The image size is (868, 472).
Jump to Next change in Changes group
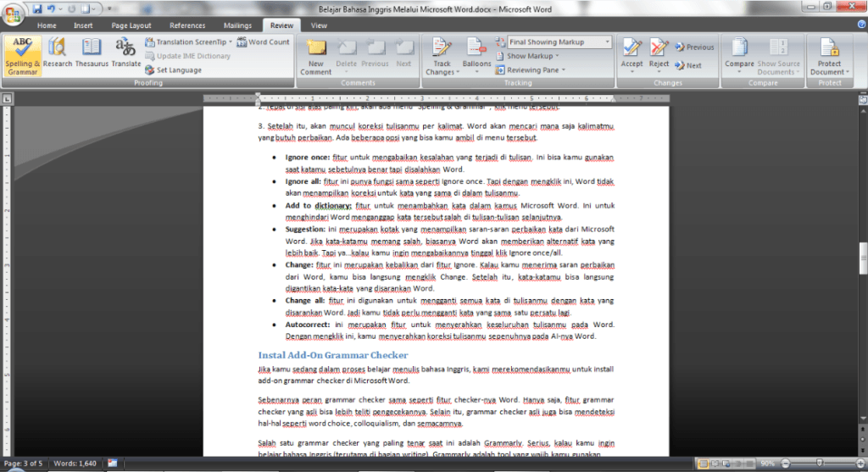(688, 65)
